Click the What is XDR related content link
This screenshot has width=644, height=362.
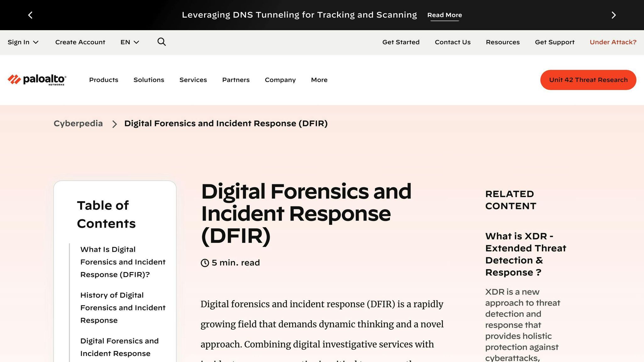(x=525, y=254)
